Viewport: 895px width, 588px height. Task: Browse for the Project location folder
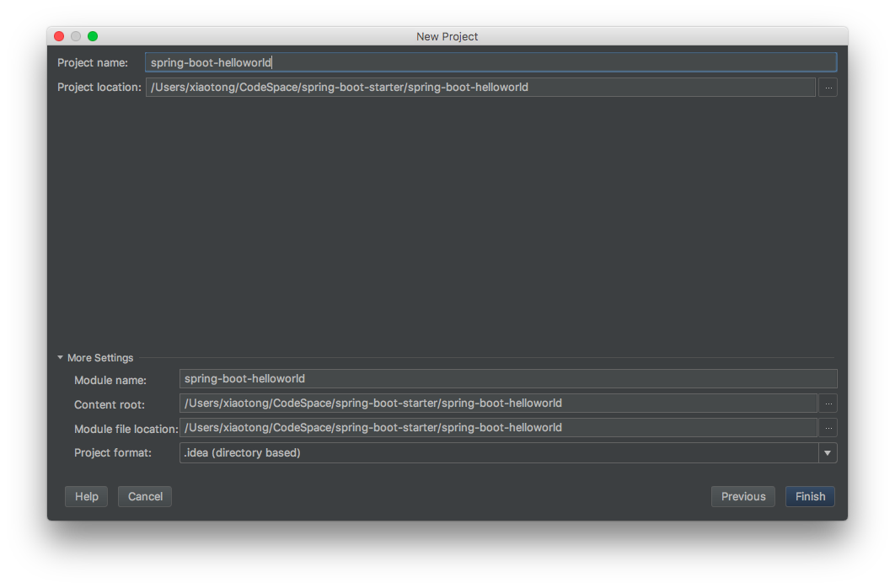tap(828, 88)
